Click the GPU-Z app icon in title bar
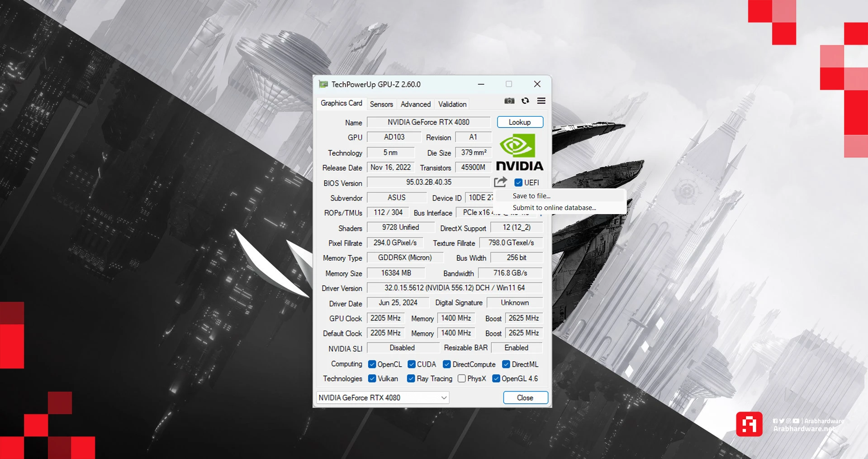Screen dimensions: 868x459 323,84
